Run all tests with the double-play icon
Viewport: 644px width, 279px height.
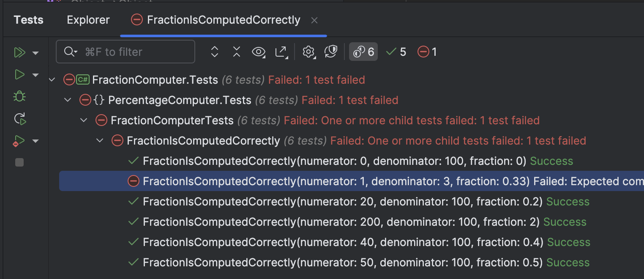click(x=19, y=52)
